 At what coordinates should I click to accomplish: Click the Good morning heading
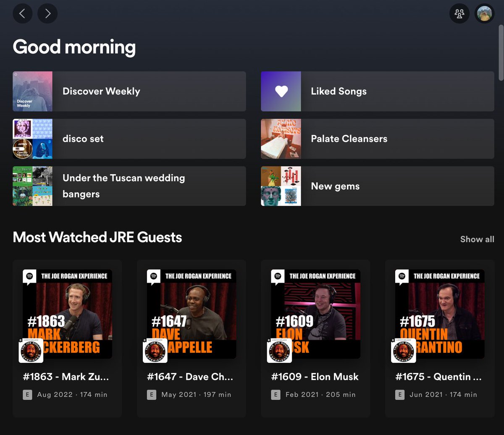pyautogui.click(x=74, y=47)
